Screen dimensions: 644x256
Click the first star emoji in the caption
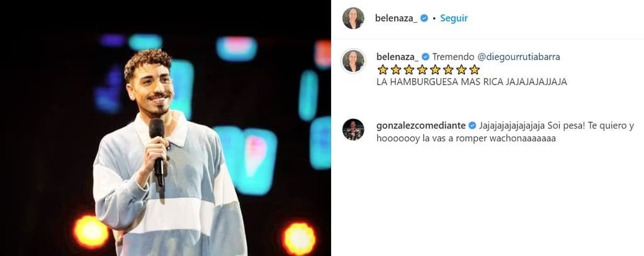pos(382,69)
